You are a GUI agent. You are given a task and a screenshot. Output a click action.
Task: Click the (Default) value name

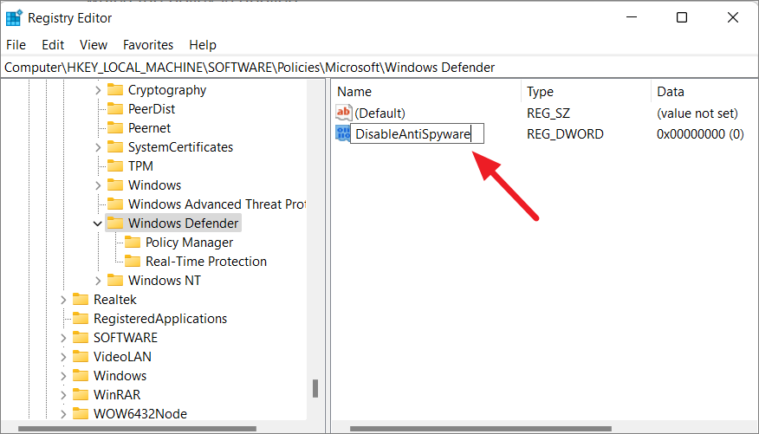coord(380,113)
